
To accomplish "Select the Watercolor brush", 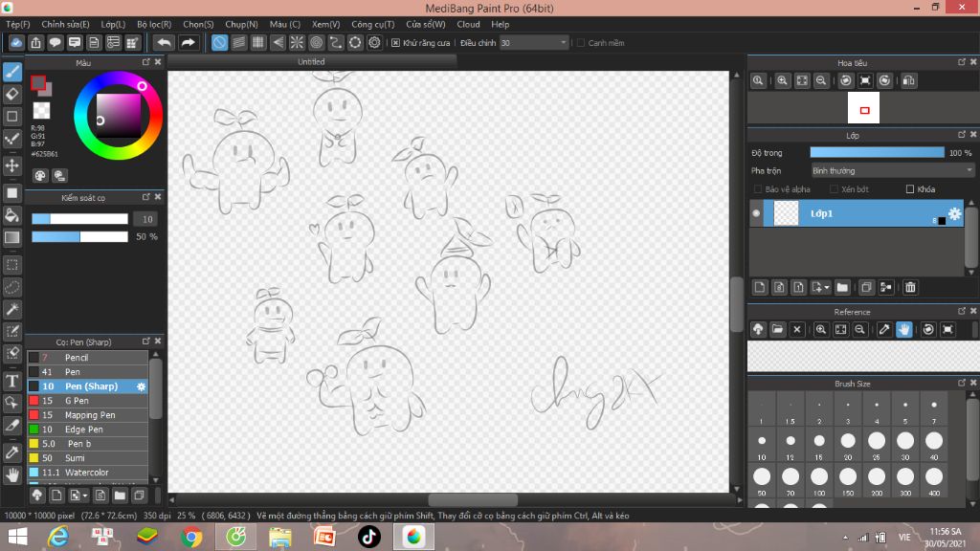I will [x=87, y=473].
